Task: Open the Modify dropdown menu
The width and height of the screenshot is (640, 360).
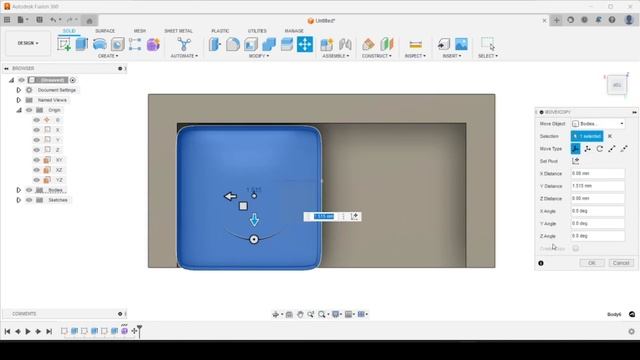Action: pyautogui.click(x=259, y=56)
